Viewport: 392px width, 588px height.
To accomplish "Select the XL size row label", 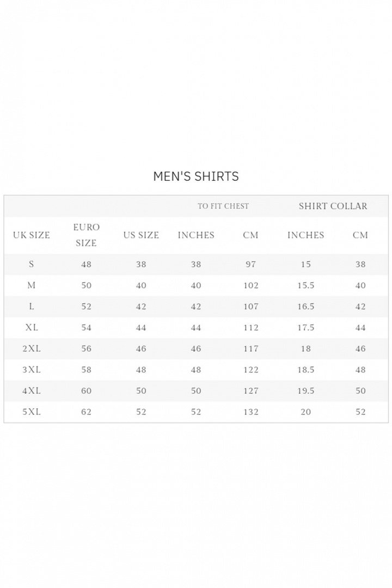I will click(32, 328).
